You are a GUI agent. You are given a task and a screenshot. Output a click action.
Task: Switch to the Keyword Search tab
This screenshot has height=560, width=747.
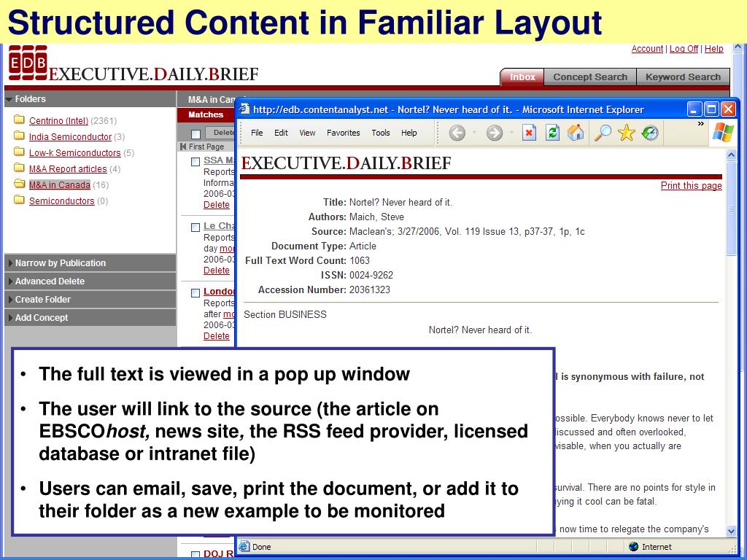click(x=683, y=77)
